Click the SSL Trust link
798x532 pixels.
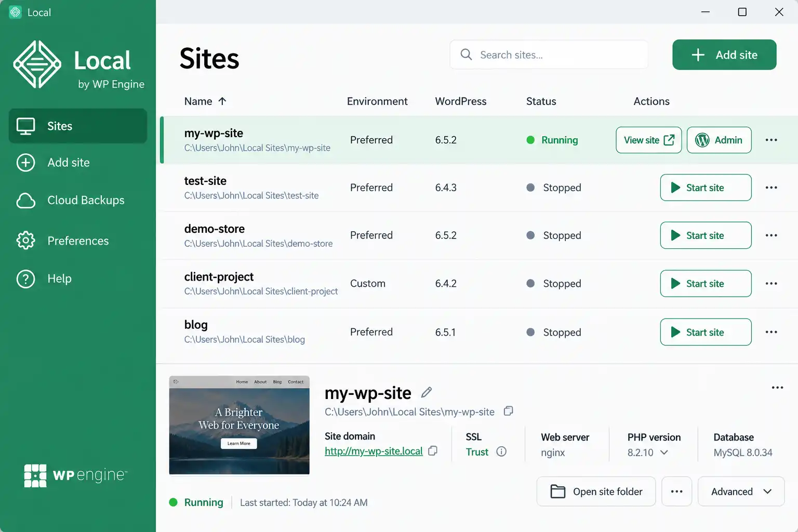click(x=477, y=452)
